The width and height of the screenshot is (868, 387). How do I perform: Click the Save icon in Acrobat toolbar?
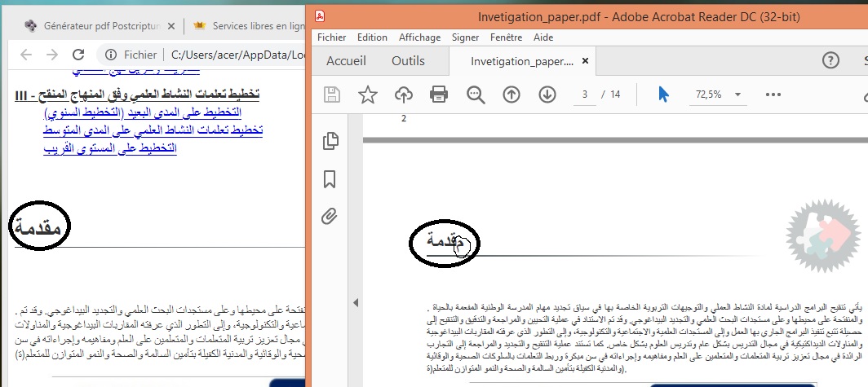coord(331,95)
